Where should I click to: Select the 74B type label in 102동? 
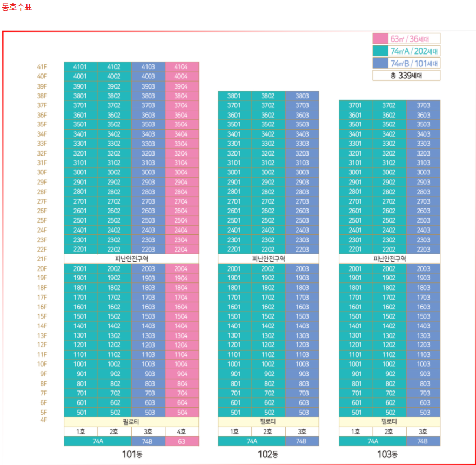[x=302, y=441]
